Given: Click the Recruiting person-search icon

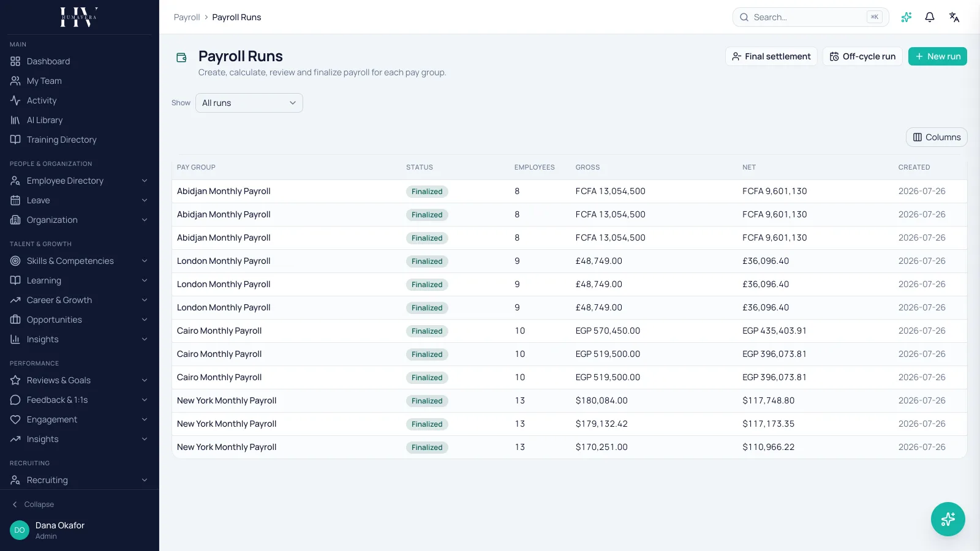Looking at the screenshot, I should 15,480.
